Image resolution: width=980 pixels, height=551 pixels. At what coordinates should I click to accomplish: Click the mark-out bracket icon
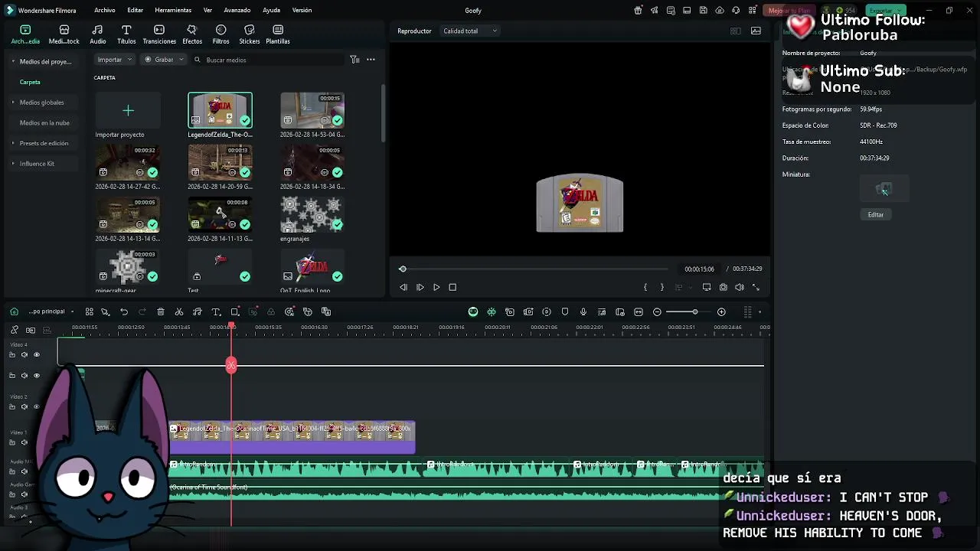coord(662,287)
